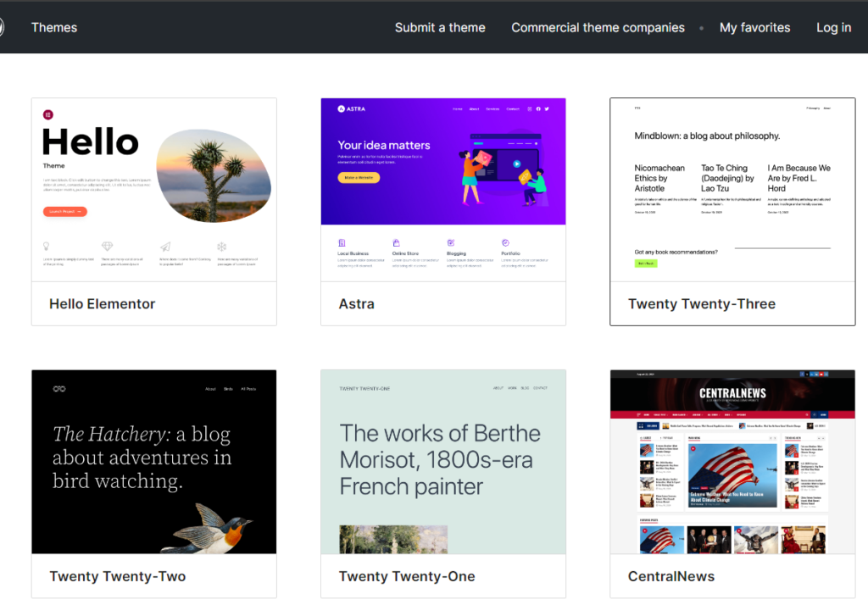The height and width of the screenshot is (605, 868).
Task: Click the Log in link
Action: coord(833,27)
